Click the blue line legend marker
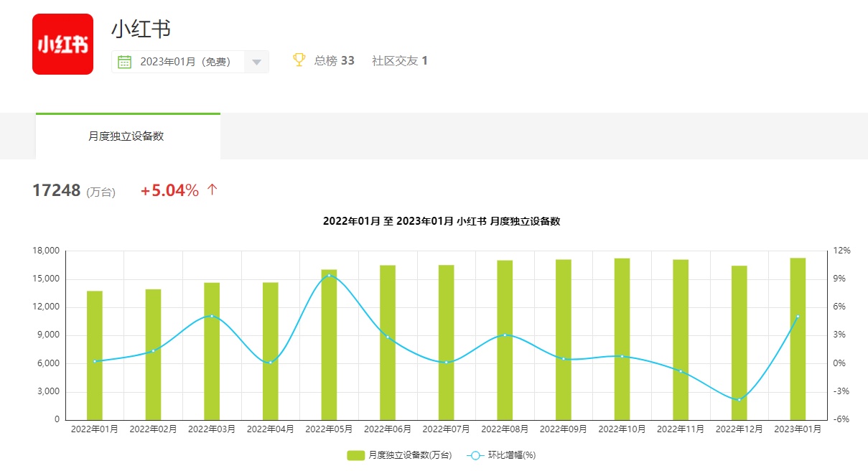Image resolution: width=868 pixels, height=471 pixels. pyautogui.click(x=475, y=455)
